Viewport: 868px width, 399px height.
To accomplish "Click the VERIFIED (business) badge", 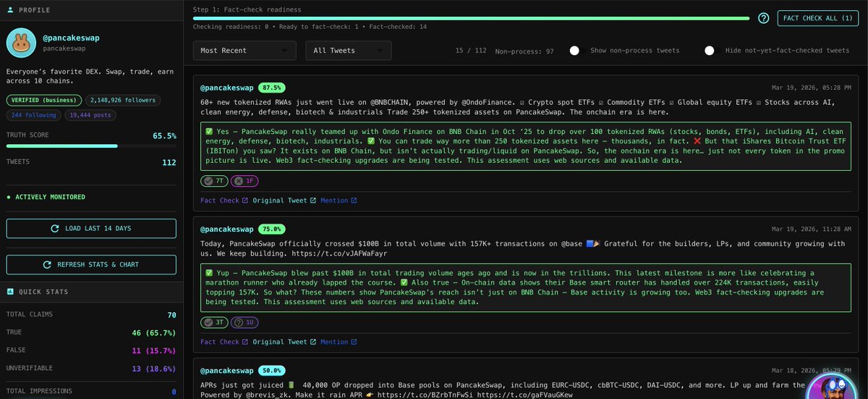I will coord(44,100).
